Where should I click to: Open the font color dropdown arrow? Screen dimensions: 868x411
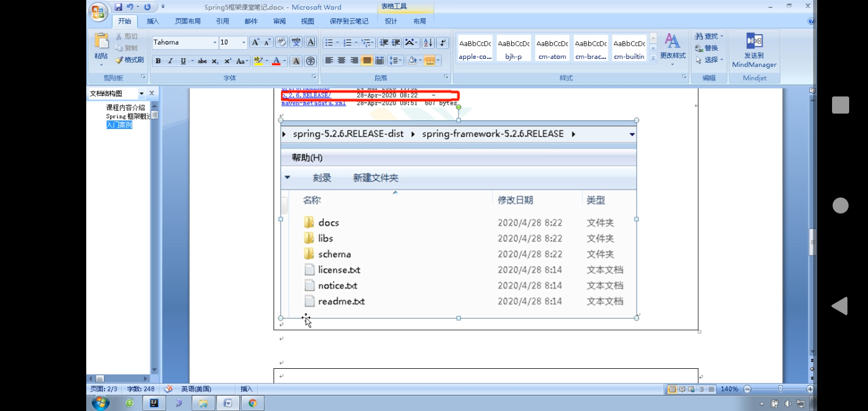click(x=284, y=61)
